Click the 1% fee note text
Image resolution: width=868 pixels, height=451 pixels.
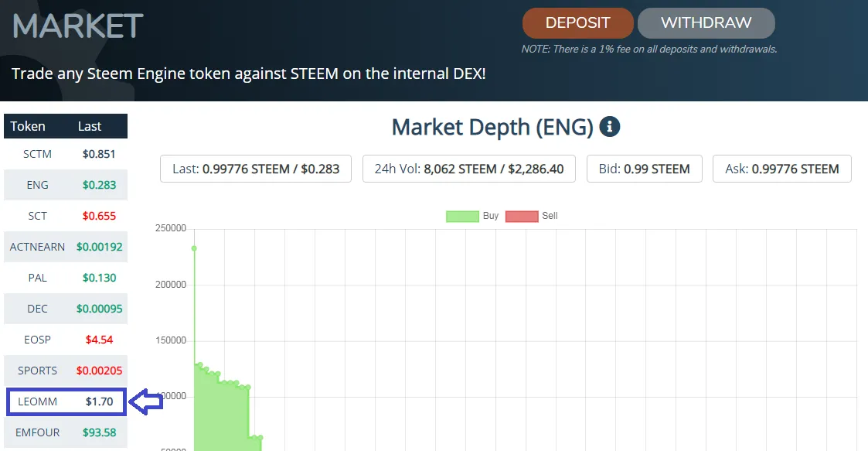coord(648,50)
